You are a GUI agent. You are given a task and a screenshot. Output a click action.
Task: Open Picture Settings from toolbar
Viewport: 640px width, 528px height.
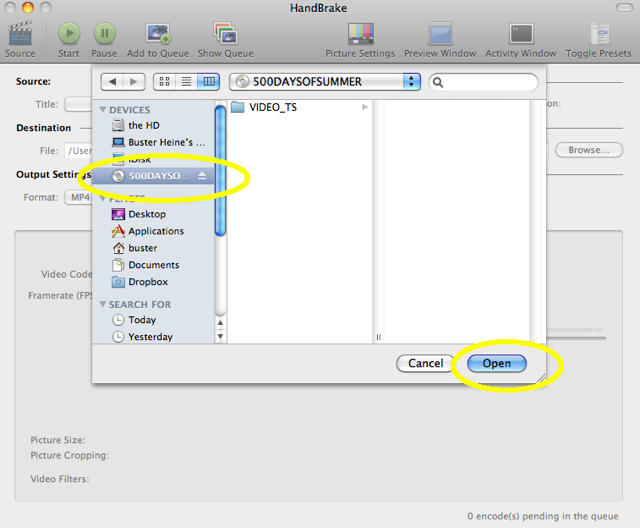point(360,36)
